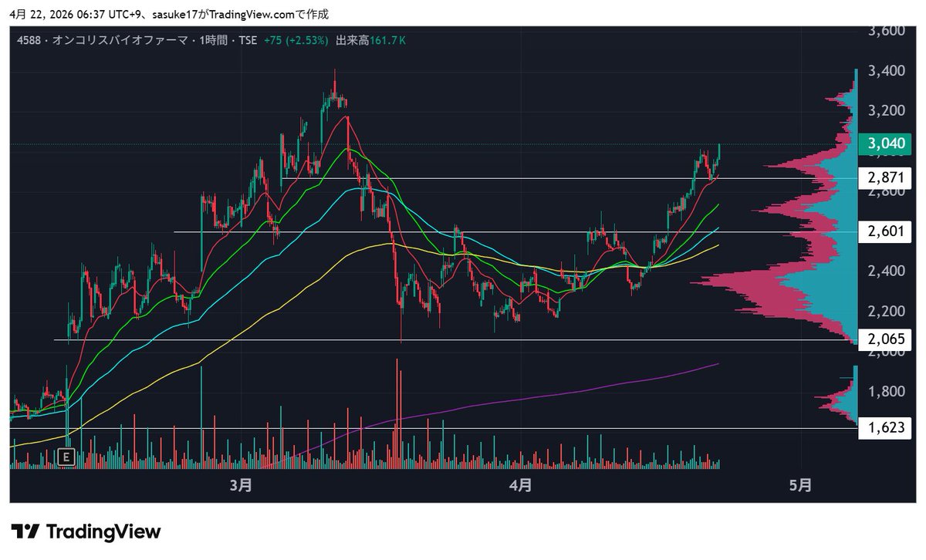
Task: Click the 1,800 price axis label
Action: click(886, 391)
